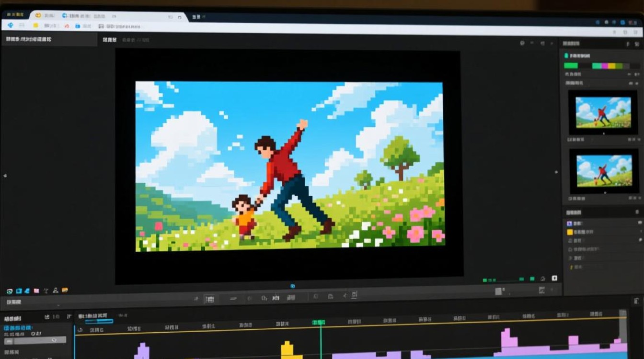This screenshot has height=359, width=644.
Task: Click the teal circular icon in lower-left icon row
Action: pos(10,291)
